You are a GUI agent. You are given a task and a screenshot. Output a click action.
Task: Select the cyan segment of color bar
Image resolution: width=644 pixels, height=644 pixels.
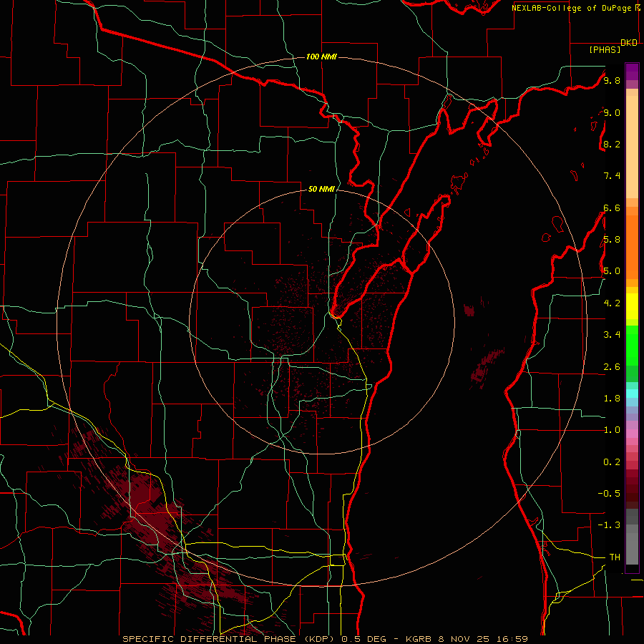pos(632,394)
